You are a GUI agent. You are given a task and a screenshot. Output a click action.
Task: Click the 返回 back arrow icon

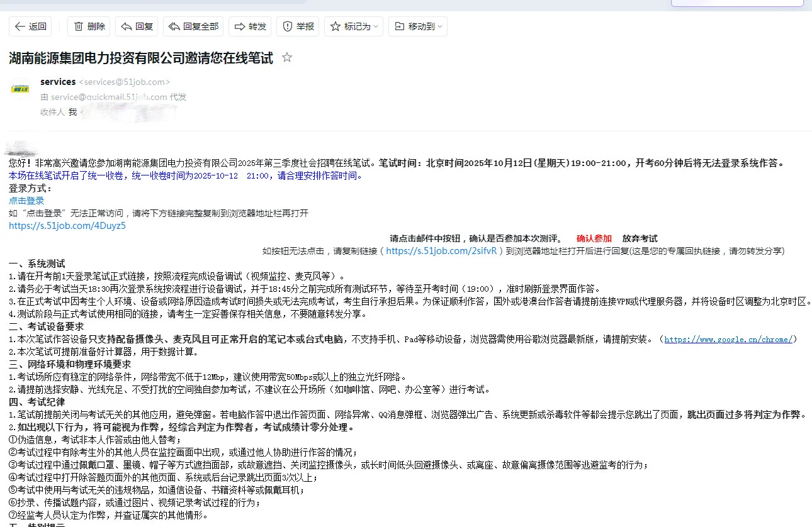coord(19,26)
